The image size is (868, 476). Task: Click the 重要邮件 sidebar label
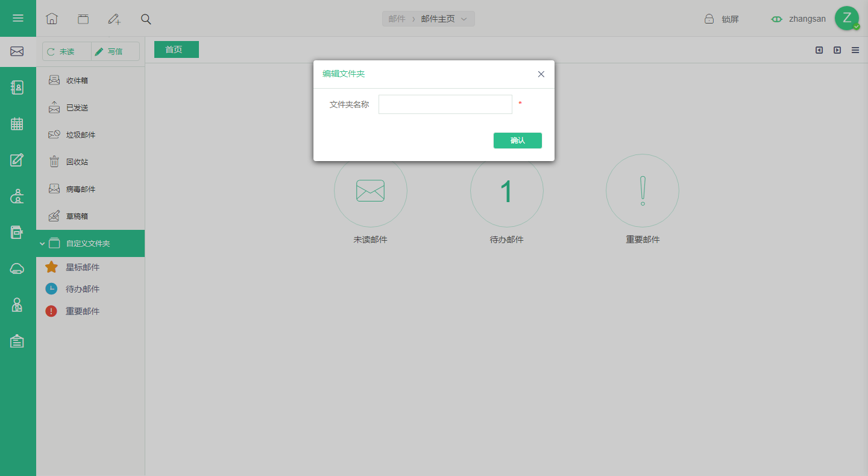click(83, 311)
